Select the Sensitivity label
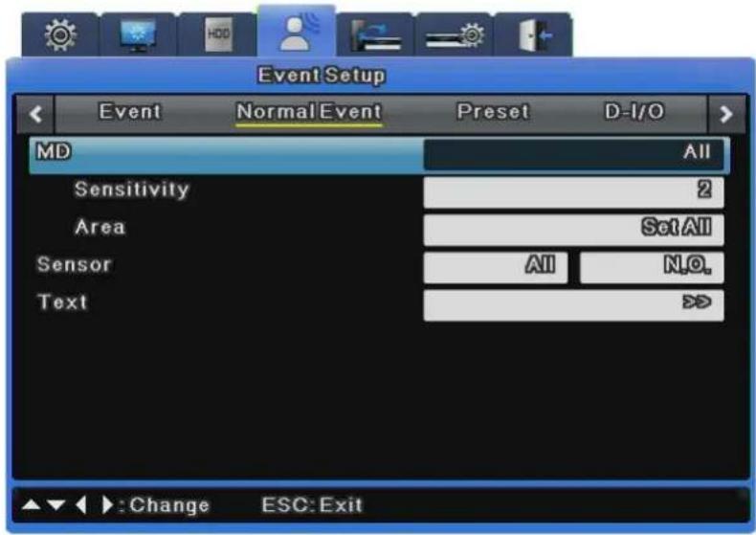This screenshot has height=535, width=756. (132, 189)
